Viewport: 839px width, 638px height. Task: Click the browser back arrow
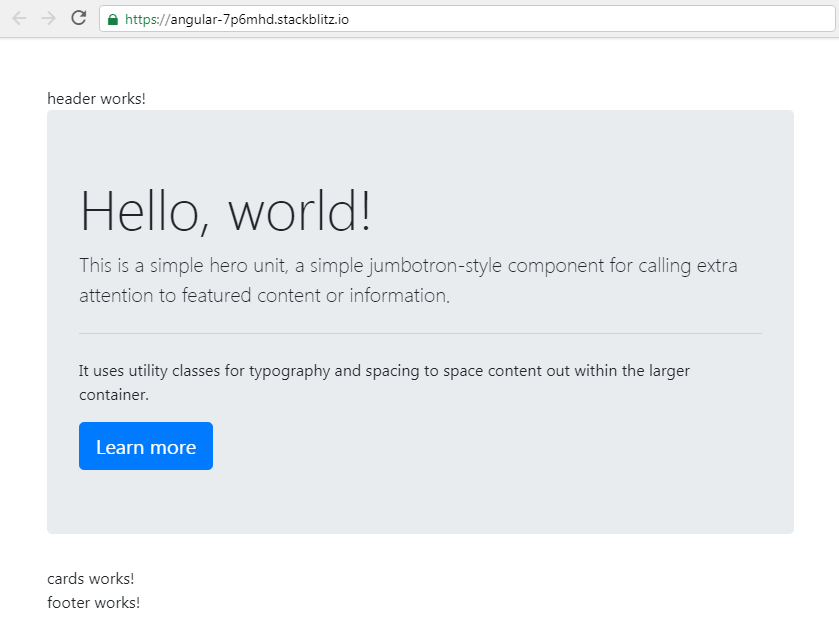(19, 19)
